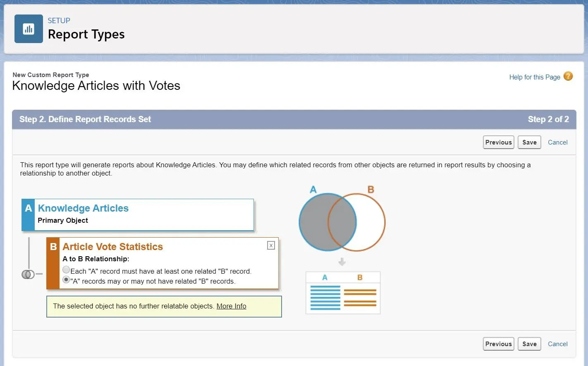Click the gray down-arrow below Venn diagram
The width and height of the screenshot is (588, 366).
(x=342, y=262)
